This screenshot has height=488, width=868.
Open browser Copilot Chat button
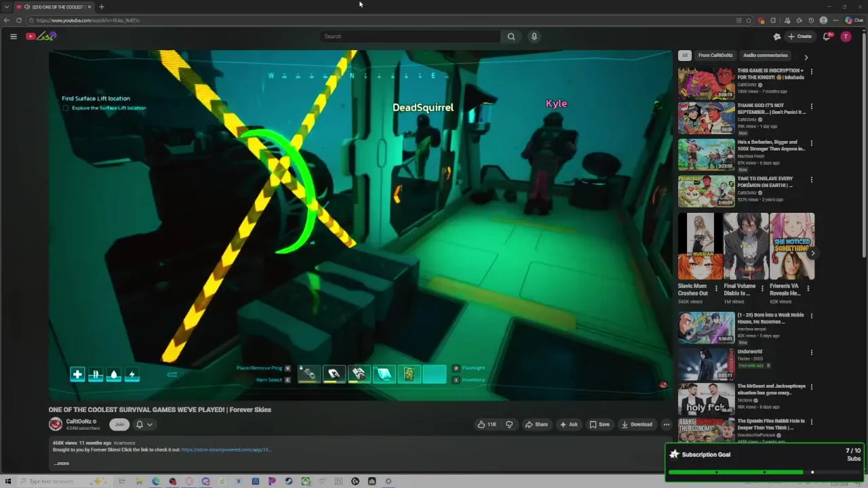854,20
